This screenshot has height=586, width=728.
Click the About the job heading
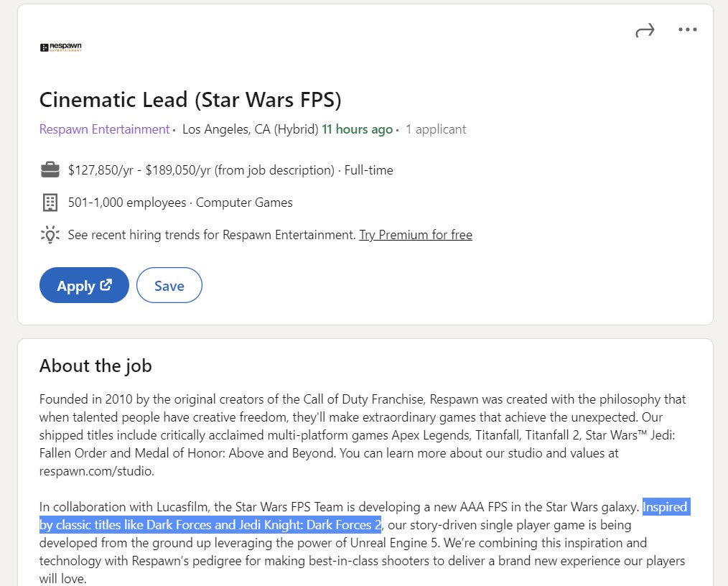(95, 366)
